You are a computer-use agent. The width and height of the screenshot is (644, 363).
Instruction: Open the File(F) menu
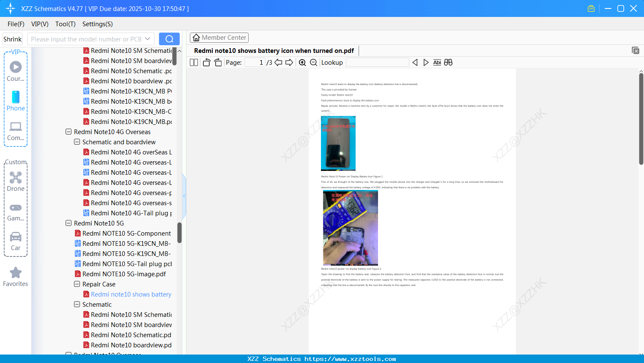[16, 24]
